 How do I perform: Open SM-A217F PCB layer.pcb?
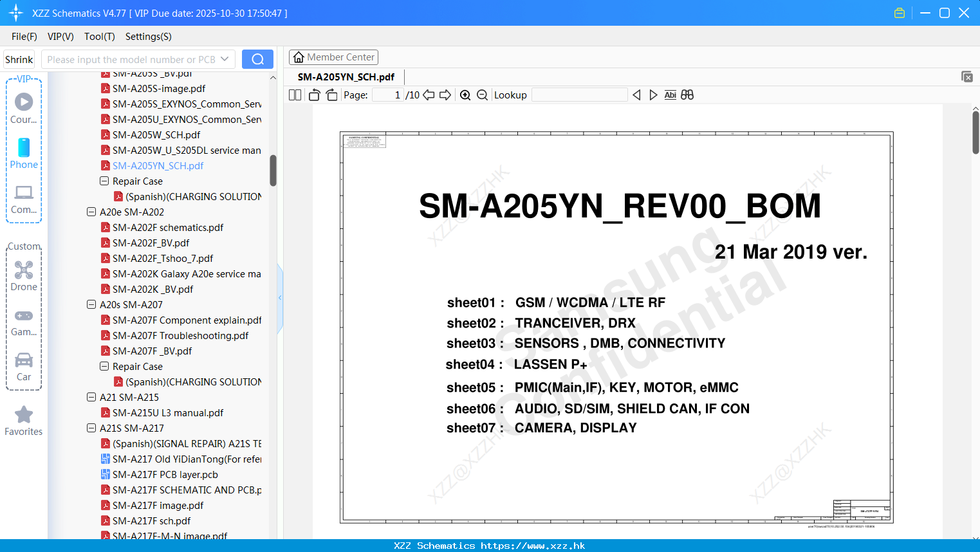tap(165, 474)
